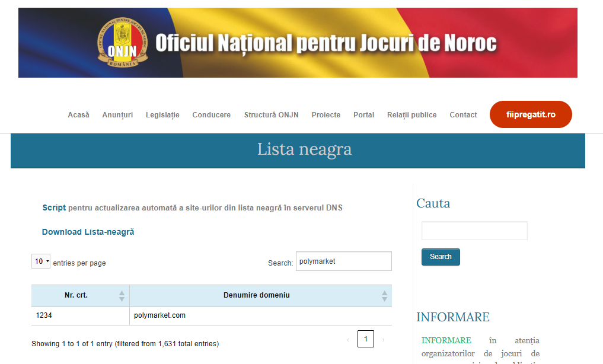Go to next page arrow in pagination
The width and height of the screenshot is (603, 364).
click(383, 340)
